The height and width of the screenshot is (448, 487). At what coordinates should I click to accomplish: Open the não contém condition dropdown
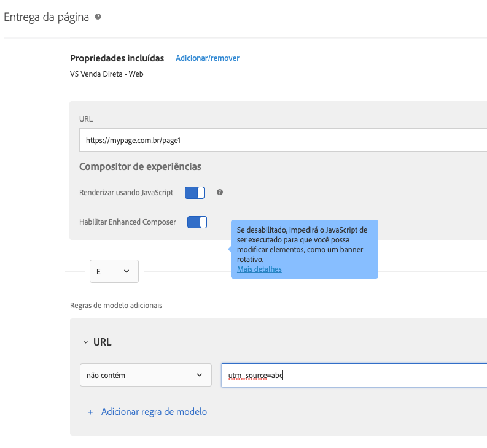click(x=146, y=375)
